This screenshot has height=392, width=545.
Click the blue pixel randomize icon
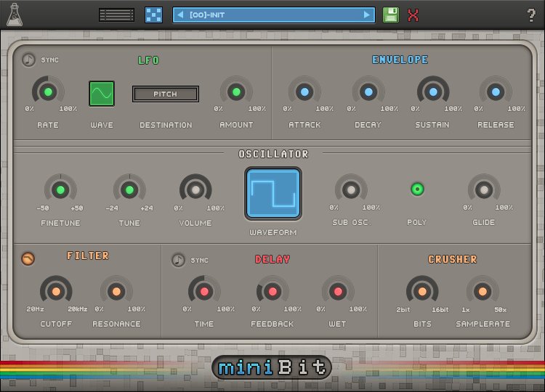153,15
